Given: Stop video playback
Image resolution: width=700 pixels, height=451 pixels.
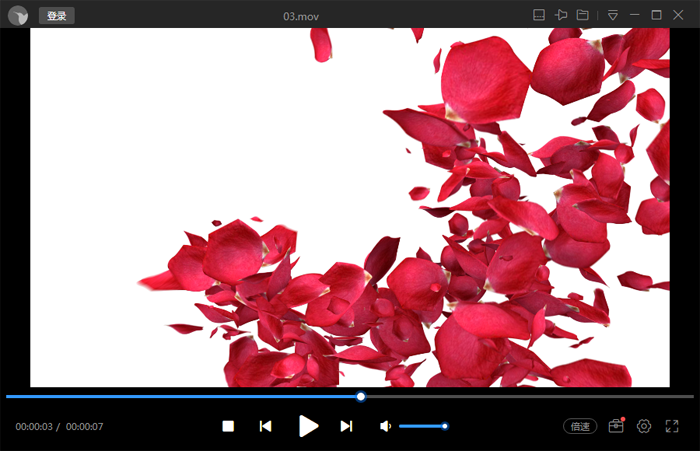Looking at the screenshot, I should (x=228, y=426).
